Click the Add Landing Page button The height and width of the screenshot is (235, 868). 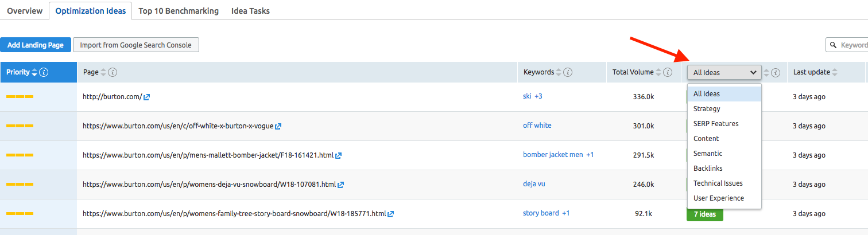pyautogui.click(x=36, y=45)
